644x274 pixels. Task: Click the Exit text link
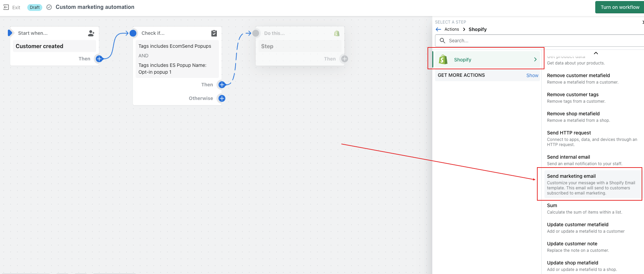(16, 8)
